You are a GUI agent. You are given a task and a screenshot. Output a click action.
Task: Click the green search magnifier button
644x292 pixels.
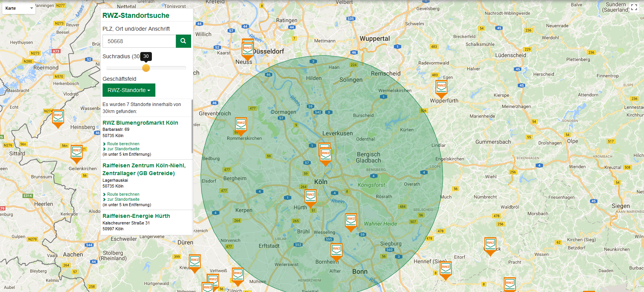(183, 41)
